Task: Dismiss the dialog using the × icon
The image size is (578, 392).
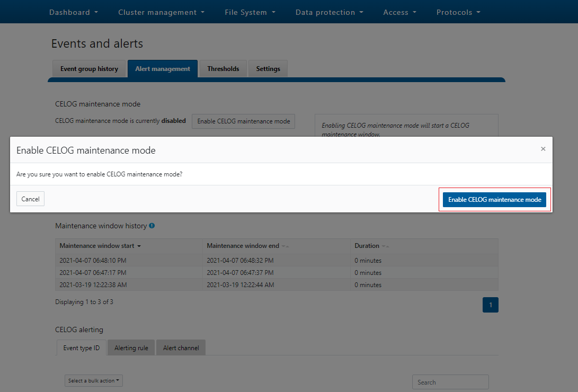Action: pos(543,149)
